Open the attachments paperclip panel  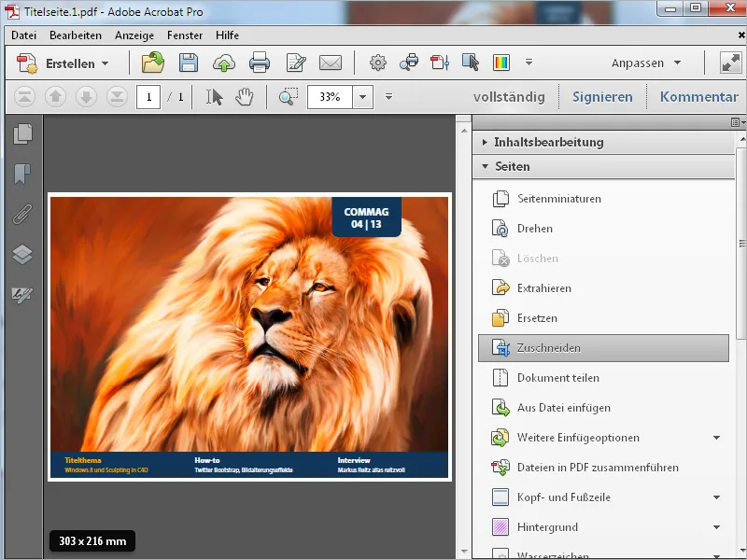pos(22,215)
